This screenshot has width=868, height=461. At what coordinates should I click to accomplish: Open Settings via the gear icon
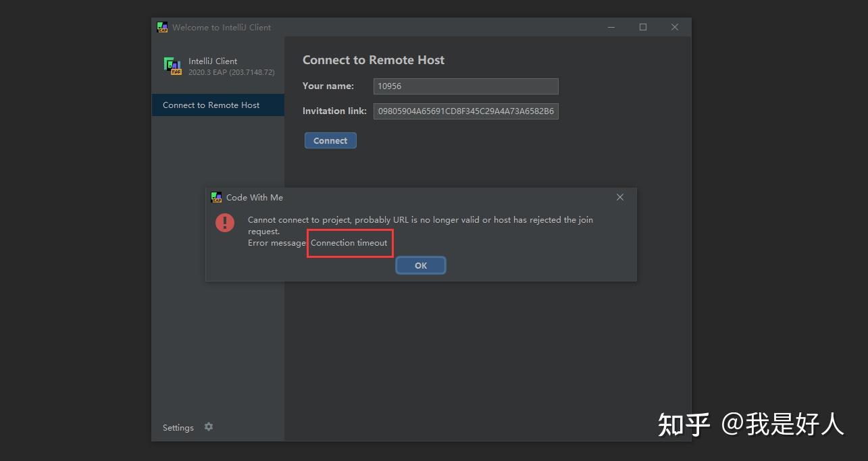point(209,427)
